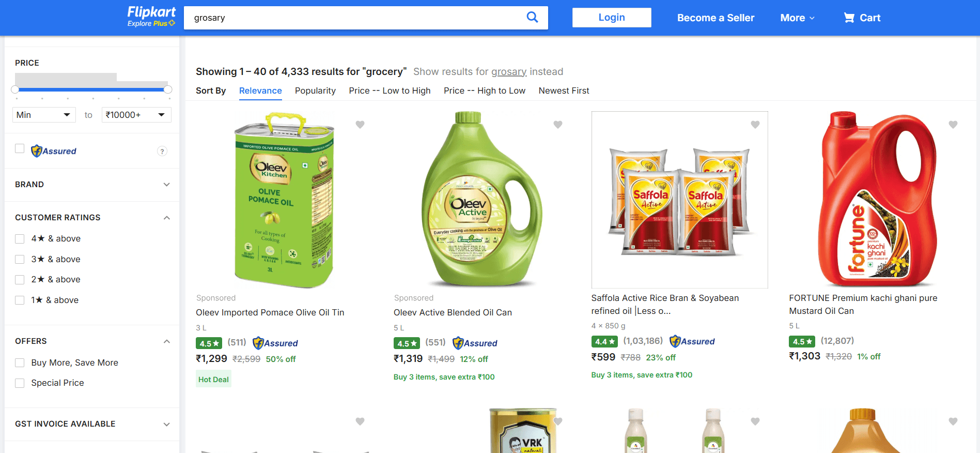Click the Oleev Active green can image
Image resolution: width=980 pixels, height=453 pixels.
(481, 199)
